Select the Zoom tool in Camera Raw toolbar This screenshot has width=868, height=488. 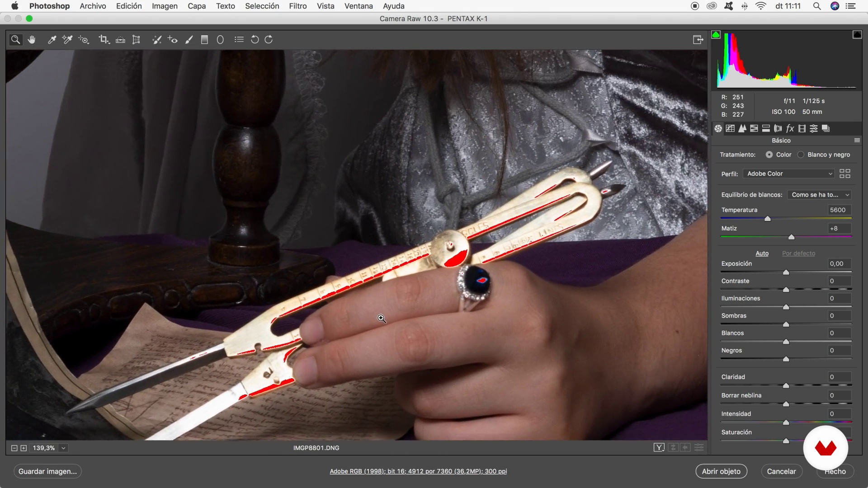(15, 40)
